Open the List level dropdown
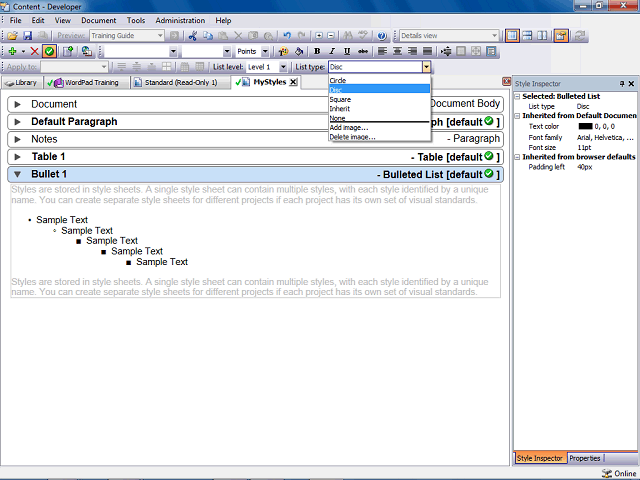This screenshot has width=640, height=480. 283,67
